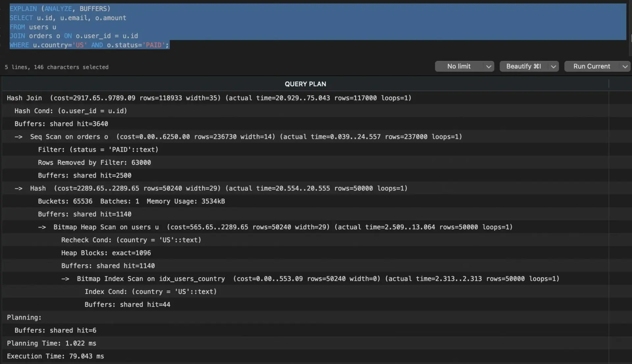Click the character selection status text
The height and width of the screenshot is (364, 632).
(x=57, y=67)
